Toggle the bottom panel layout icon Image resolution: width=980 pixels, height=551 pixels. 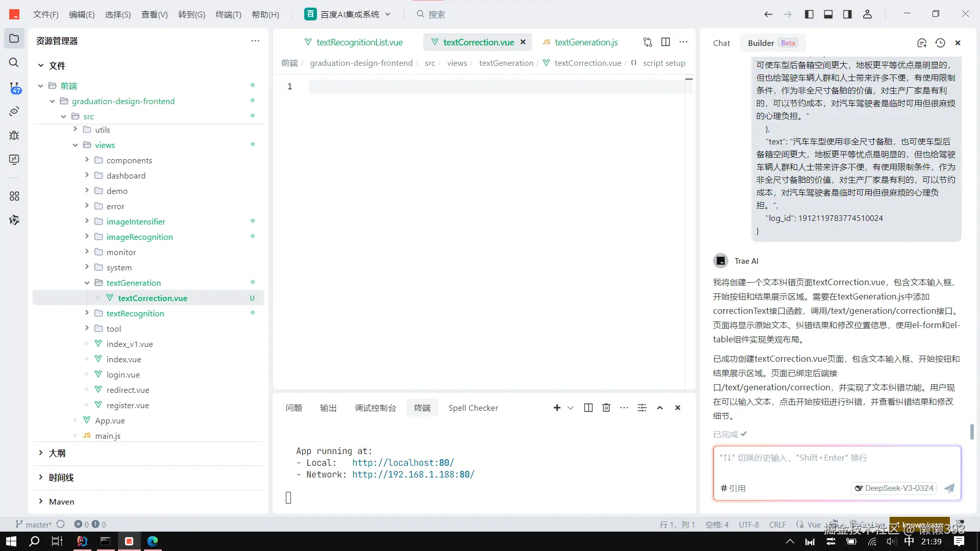coord(828,14)
